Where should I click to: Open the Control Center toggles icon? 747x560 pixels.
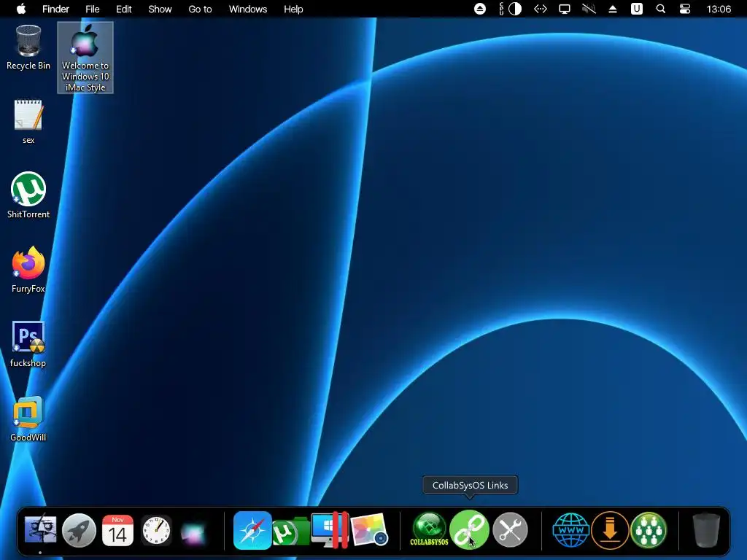(x=684, y=9)
